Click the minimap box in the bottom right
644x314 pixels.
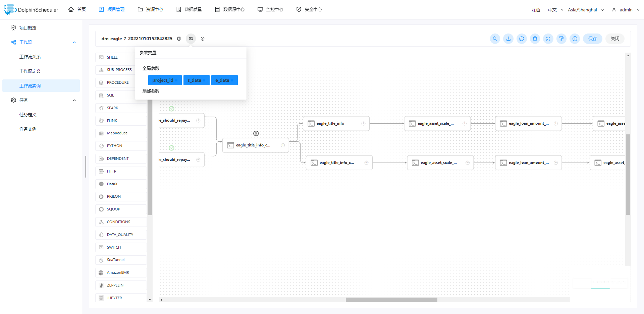(600, 283)
